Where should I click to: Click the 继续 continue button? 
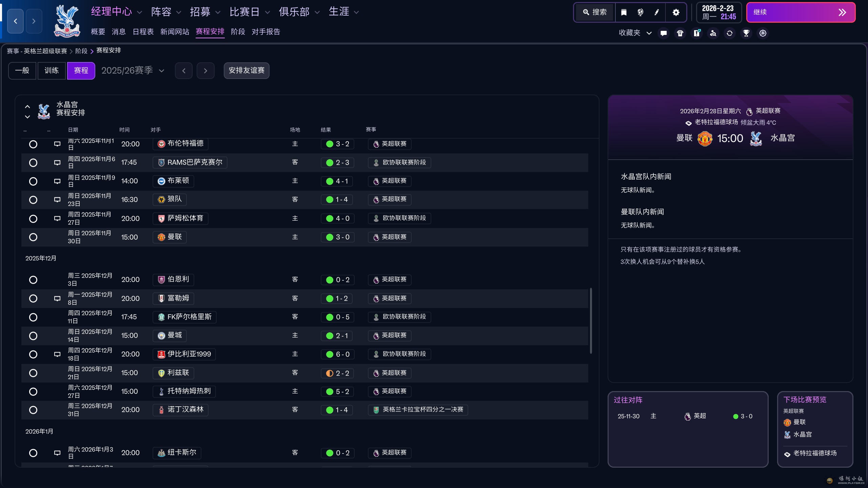click(801, 13)
